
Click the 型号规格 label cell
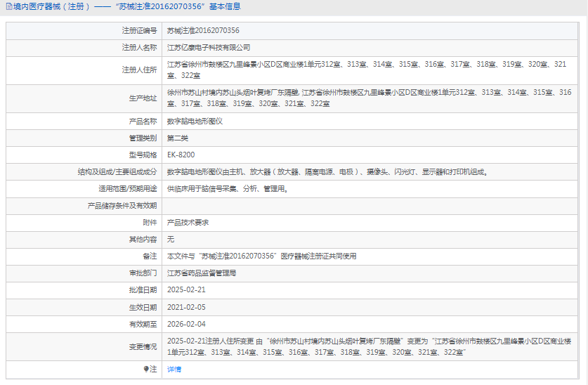[84, 155]
